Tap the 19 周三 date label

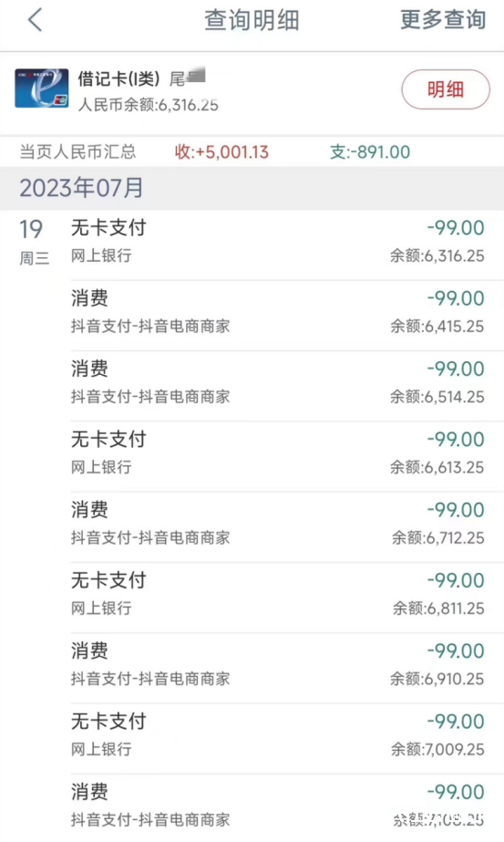(x=34, y=242)
